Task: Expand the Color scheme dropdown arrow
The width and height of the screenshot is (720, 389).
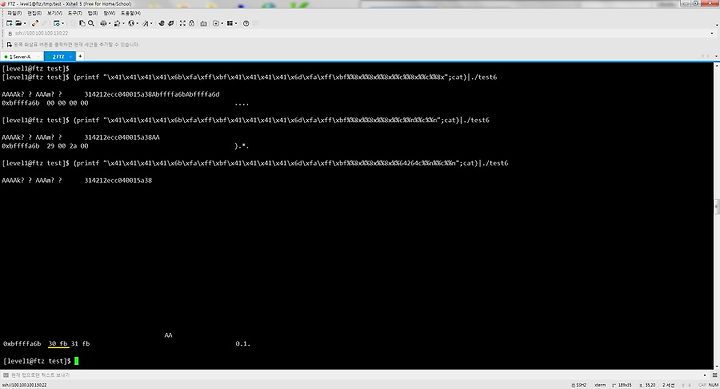Action: (124, 23)
